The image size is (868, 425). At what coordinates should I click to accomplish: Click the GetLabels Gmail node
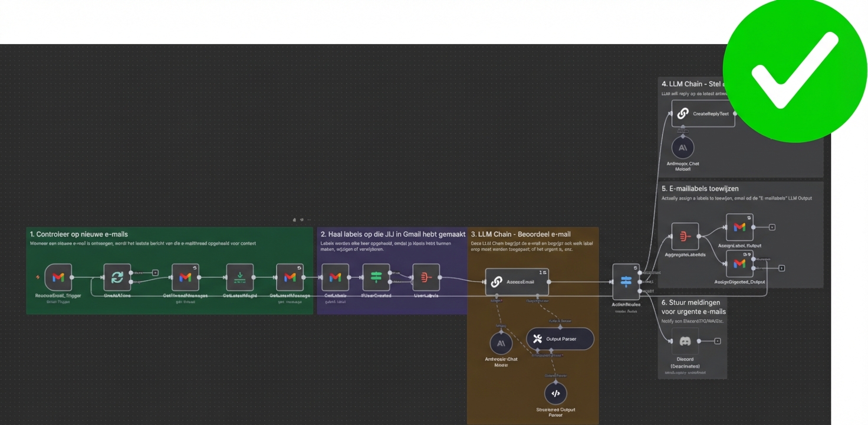(x=334, y=277)
